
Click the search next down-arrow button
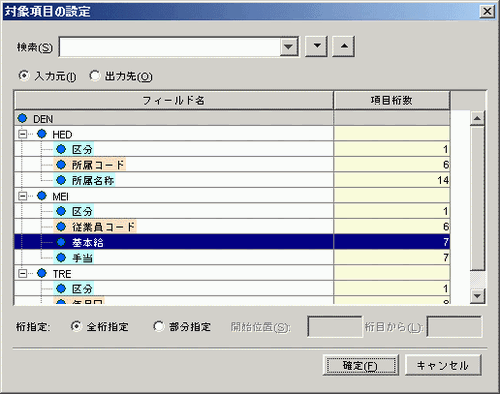pyautogui.click(x=317, y=46)
